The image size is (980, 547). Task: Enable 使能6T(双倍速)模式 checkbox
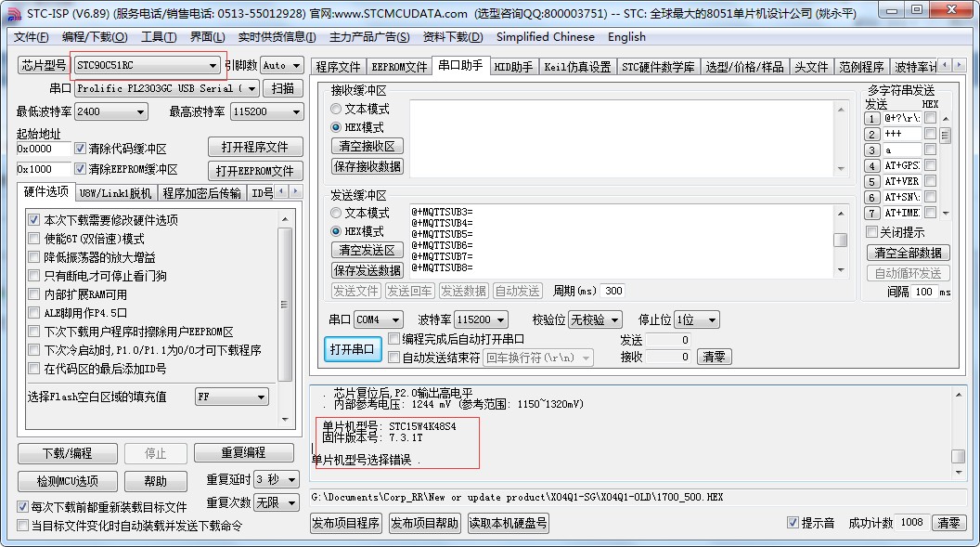[x=34, y=239]
